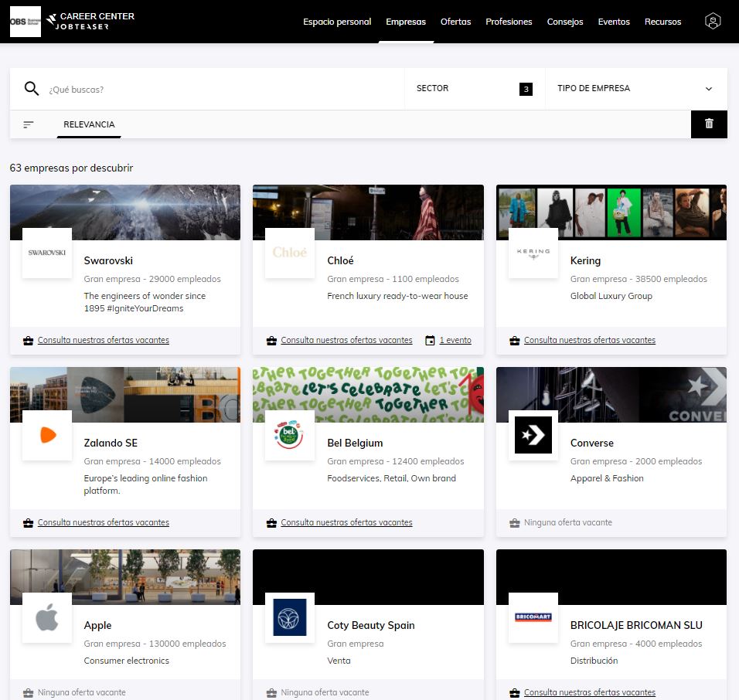Click the Career Center JobTeaser logo
This screenshot has width=739, height=700.
tap(90, 21)
